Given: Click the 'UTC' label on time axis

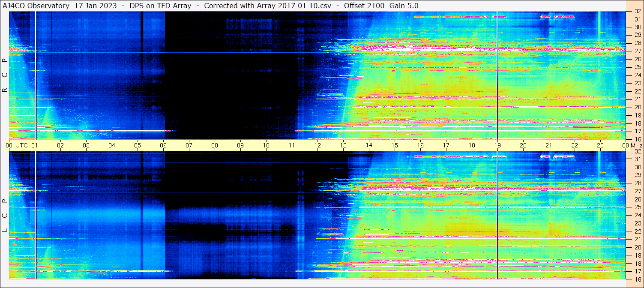Looking at the screenshot, I should click(22, 145).
